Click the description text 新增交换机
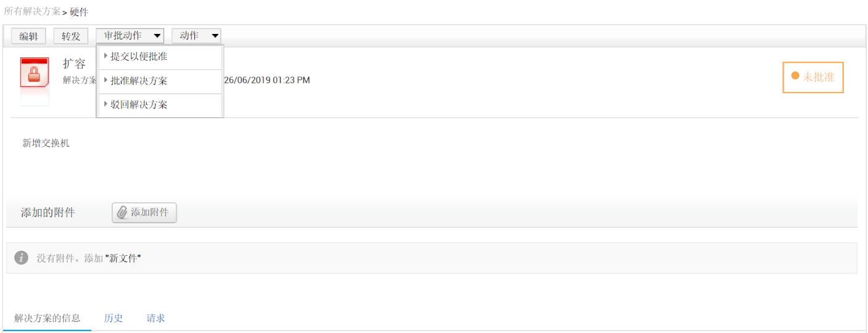This screenshot has height=333, width=868. 46,143
